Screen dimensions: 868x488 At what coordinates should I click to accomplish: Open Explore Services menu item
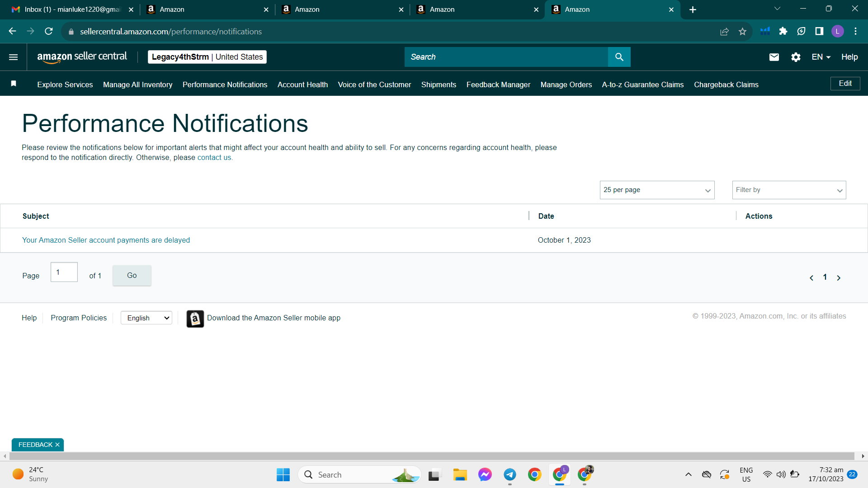[65, 84]
